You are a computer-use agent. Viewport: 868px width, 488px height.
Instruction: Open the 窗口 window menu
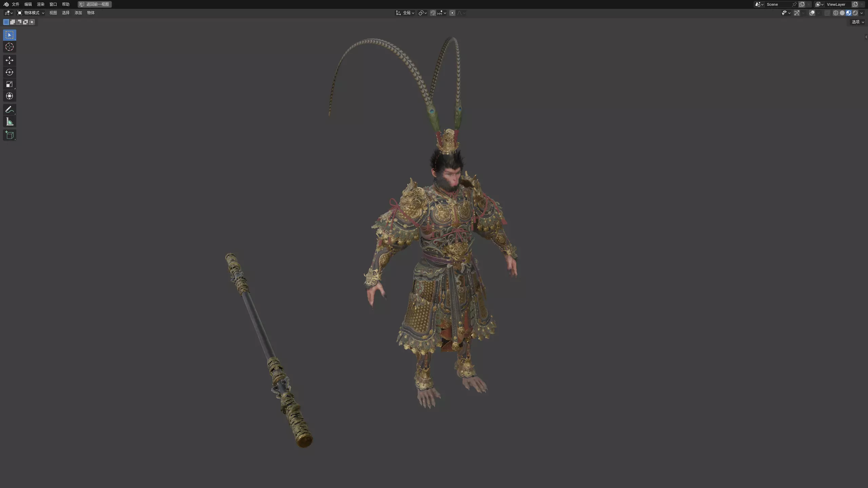coord(53,4)
